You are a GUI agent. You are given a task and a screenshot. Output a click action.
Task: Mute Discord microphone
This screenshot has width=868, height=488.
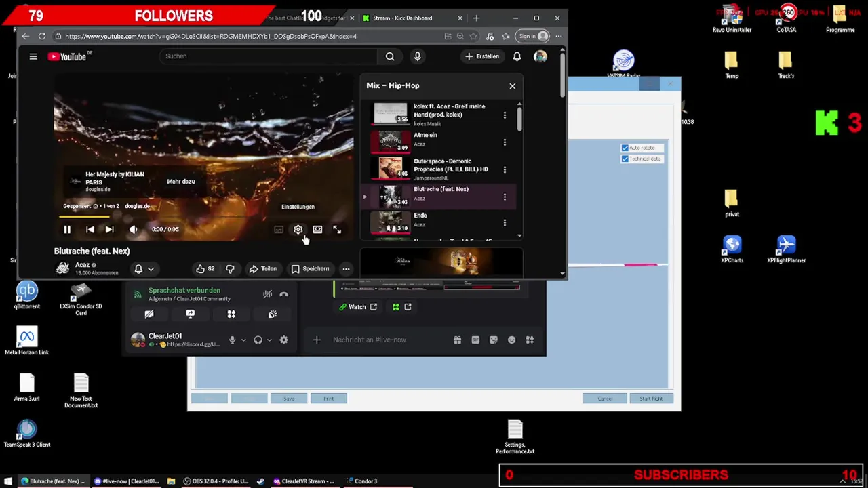(x=232, y=340)
